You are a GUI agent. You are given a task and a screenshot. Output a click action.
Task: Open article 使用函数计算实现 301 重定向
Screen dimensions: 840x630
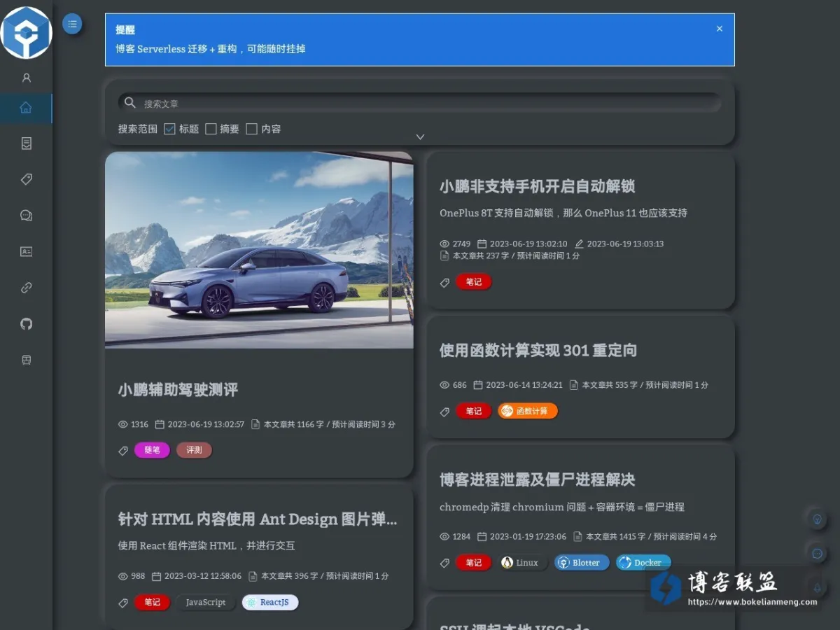tap(538, 351)
